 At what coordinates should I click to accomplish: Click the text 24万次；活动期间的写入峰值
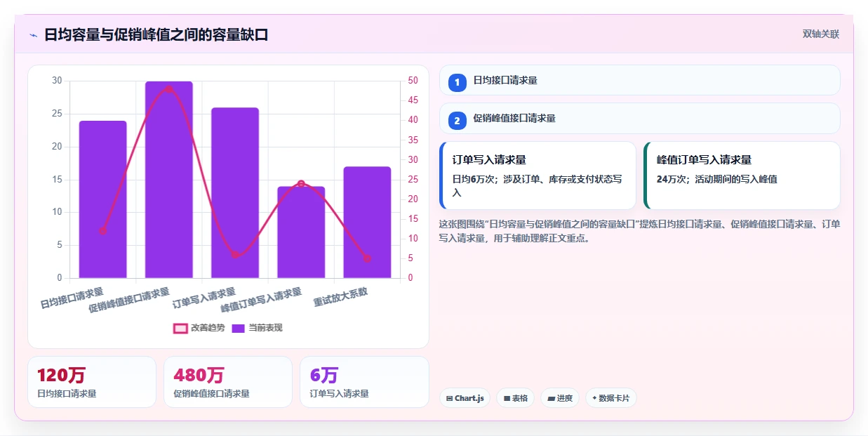coord(716,179)
